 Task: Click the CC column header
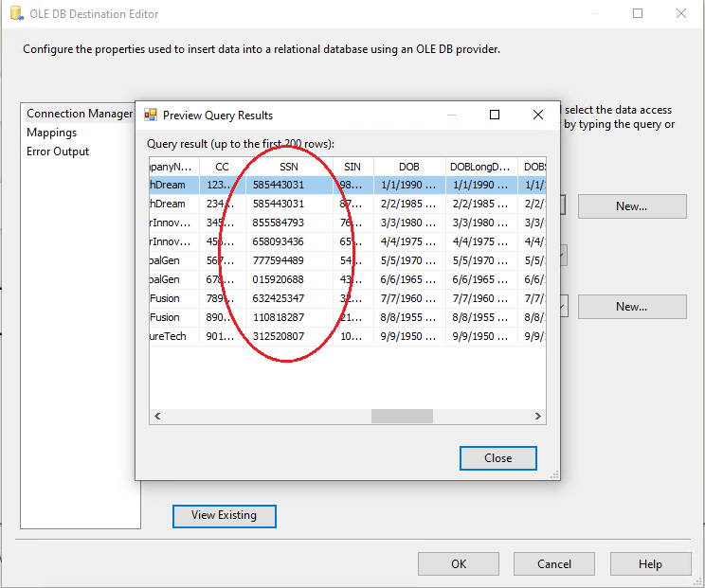point(222,167)
